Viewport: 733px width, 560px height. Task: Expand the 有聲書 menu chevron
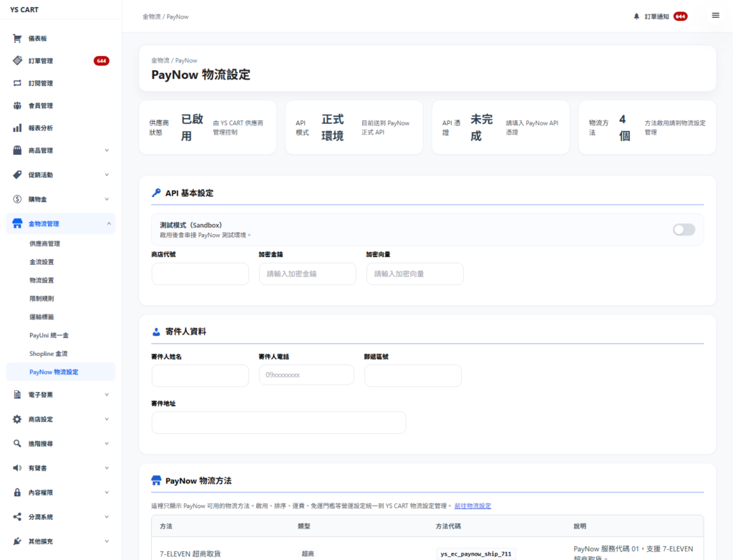[107, 468]
